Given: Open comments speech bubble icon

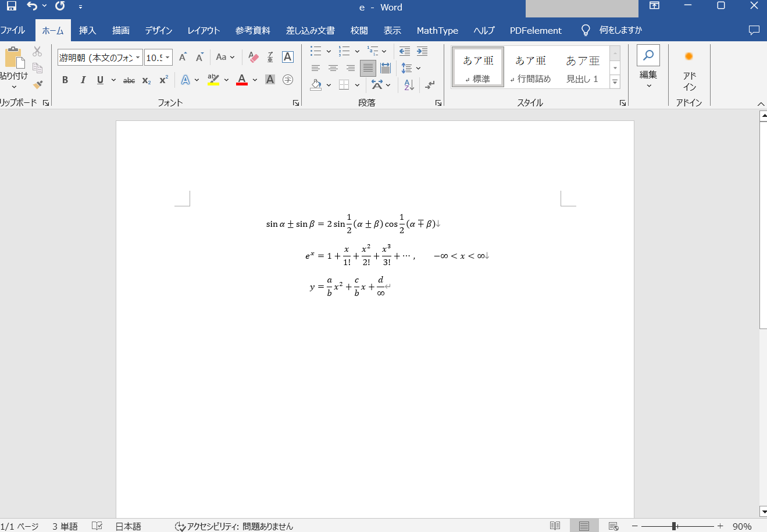Looking at the screenshot, I should click(x=754, y=30).
